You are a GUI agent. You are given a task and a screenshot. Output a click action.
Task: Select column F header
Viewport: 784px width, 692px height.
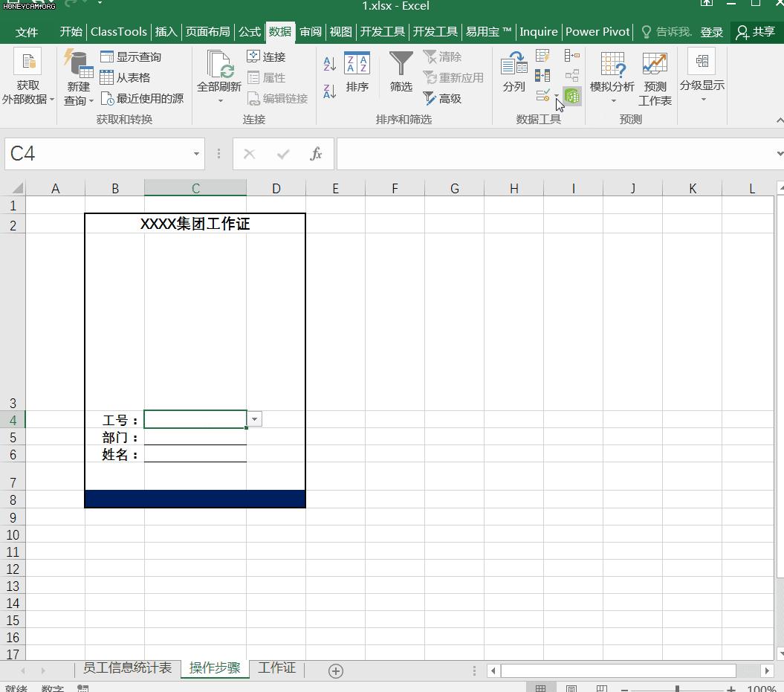click(395, 189)
